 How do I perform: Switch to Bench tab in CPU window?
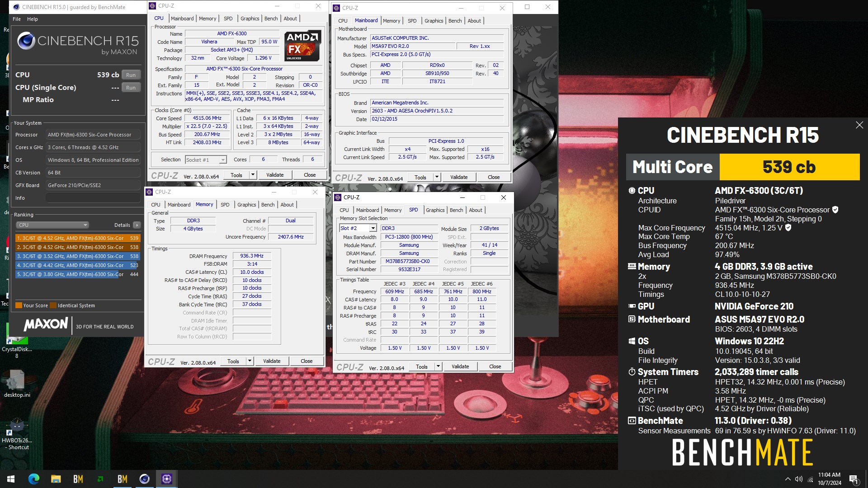[x=271, y=19]
